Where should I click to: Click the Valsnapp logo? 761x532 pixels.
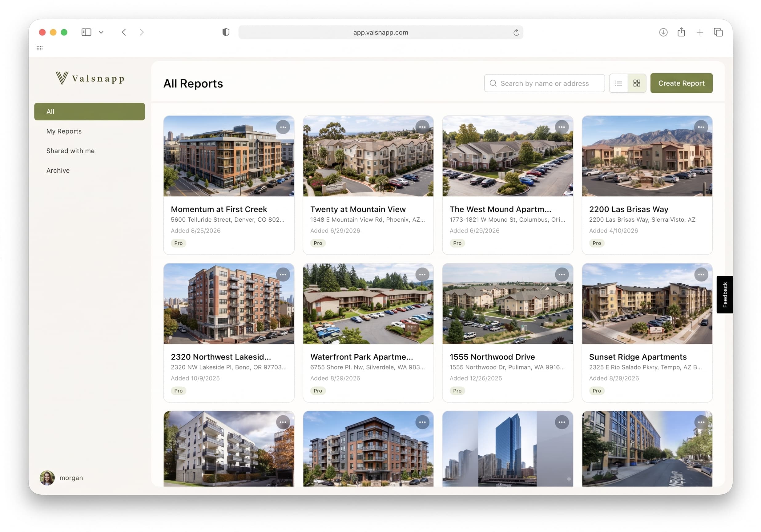click(90, 79)
